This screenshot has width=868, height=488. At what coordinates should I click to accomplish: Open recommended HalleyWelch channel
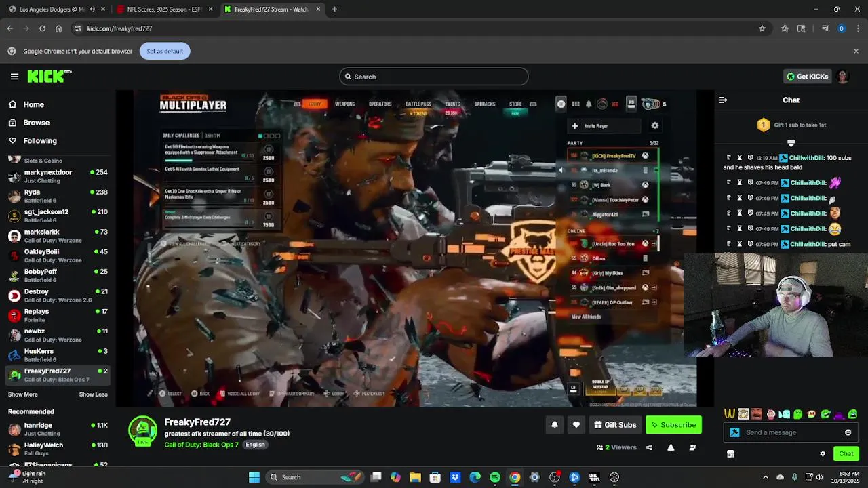(58, 449)
